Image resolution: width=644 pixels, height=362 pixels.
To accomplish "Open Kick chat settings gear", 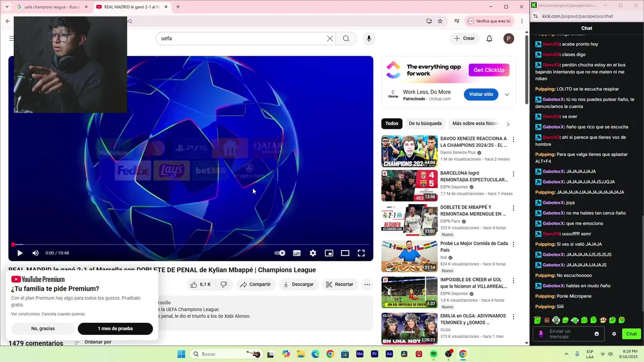I will (614, 334).
